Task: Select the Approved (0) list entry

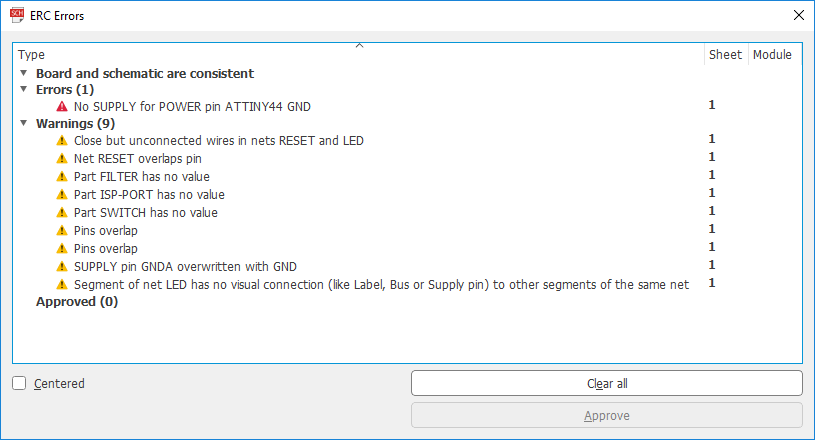Action: click(77, 302)
